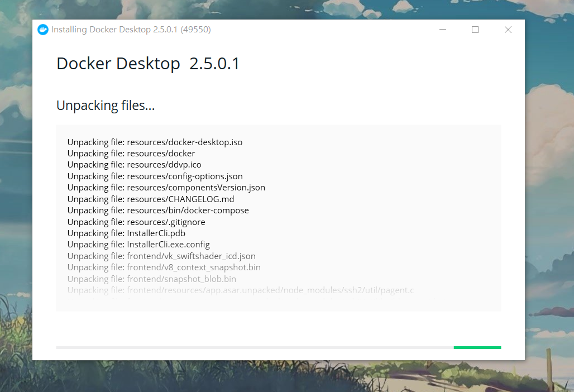This screenshot has width=574, height=392.
Task: Select the frontend/snapshot_blob.bin log line
Action: tap(152, 279)
